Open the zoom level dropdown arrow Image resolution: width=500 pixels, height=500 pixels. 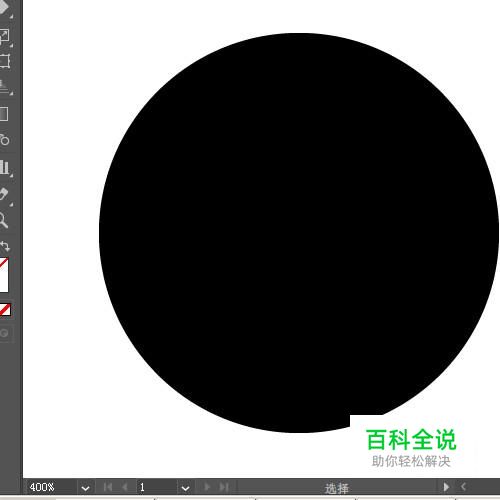click(x=85, y=488)
